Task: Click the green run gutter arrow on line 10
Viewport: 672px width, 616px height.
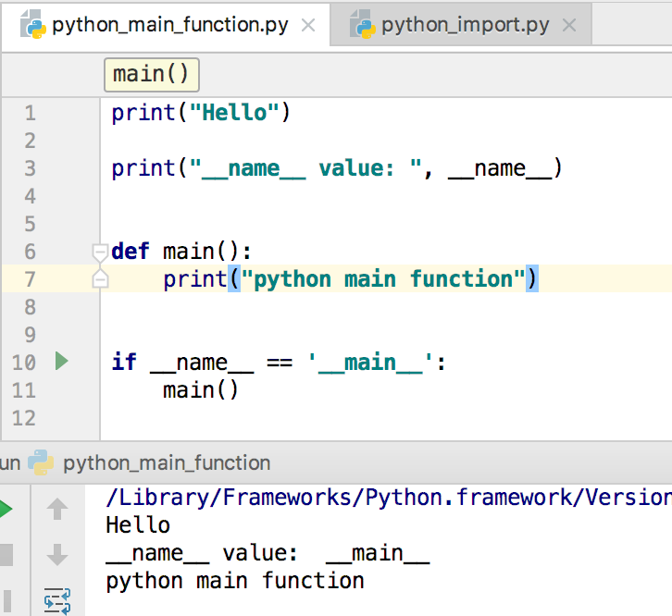Action: click(x=62, y=362)
